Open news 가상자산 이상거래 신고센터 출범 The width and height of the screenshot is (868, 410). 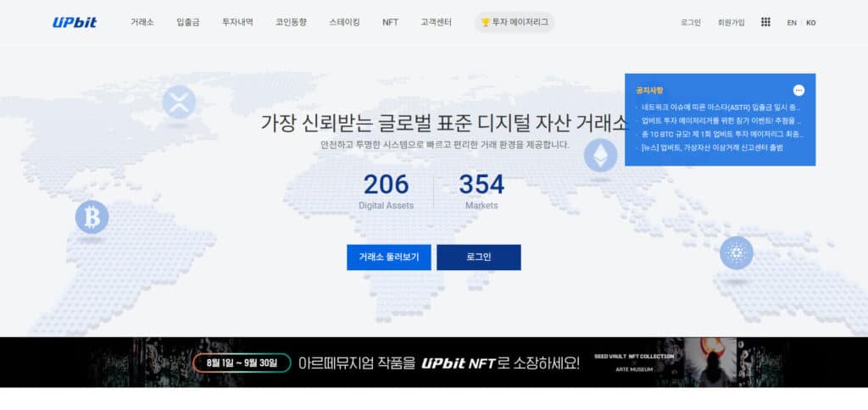click(x=712, y=147)
